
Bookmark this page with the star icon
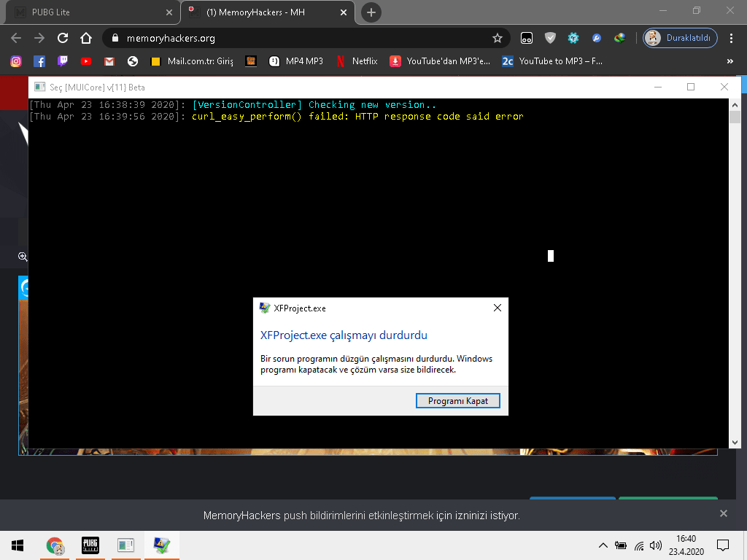click(498, 38)
